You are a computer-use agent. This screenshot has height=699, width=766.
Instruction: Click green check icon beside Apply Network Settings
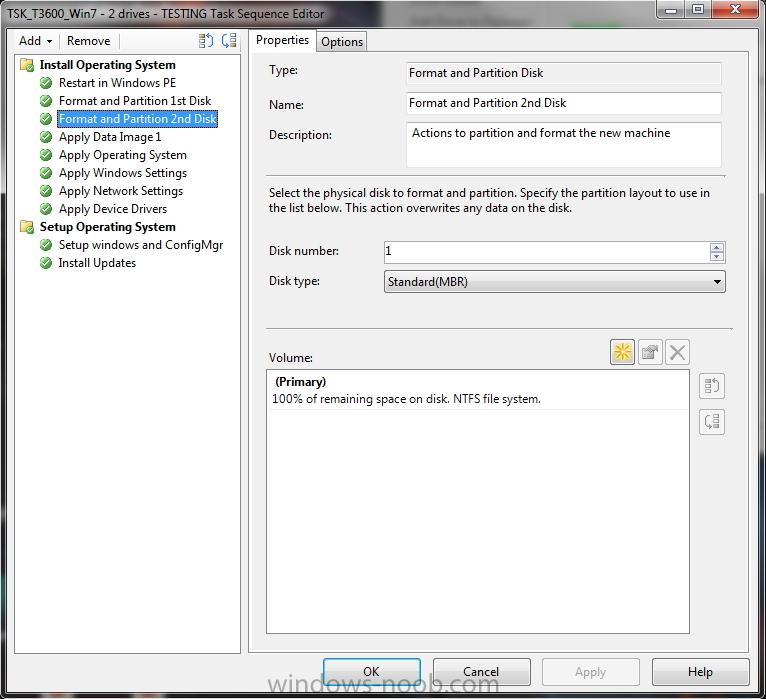(x=46, y=191)
